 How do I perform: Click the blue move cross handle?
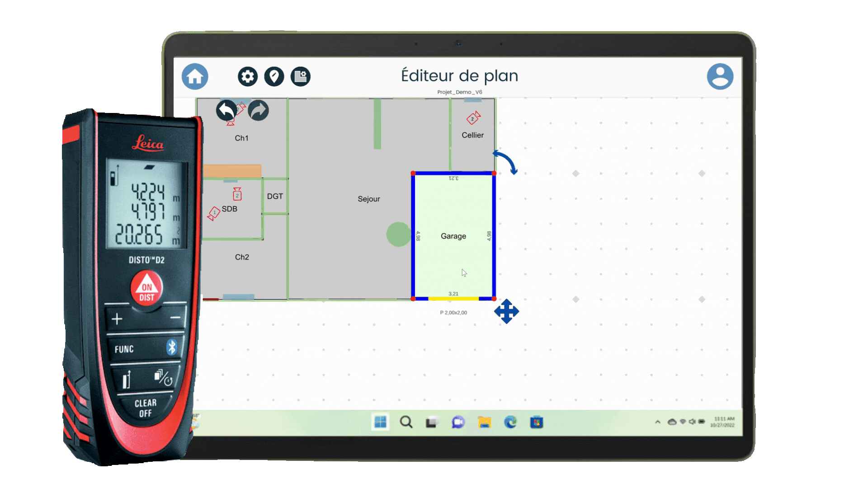pos(506,311)
